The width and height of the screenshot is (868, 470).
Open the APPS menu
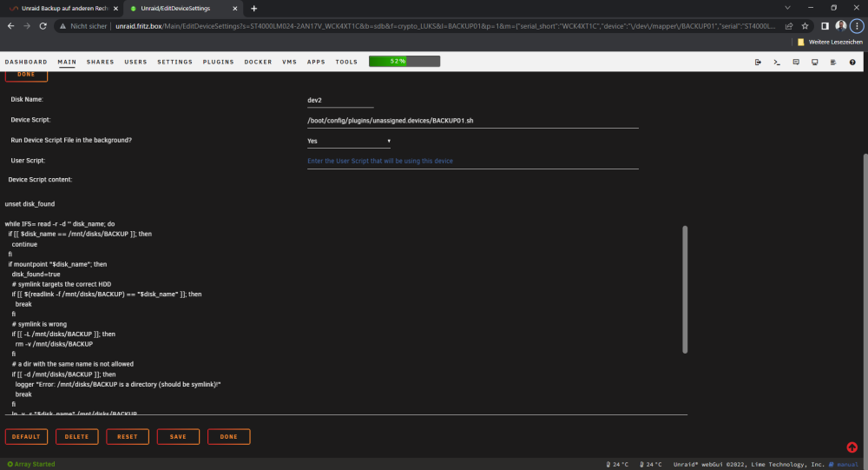point(316,62)
